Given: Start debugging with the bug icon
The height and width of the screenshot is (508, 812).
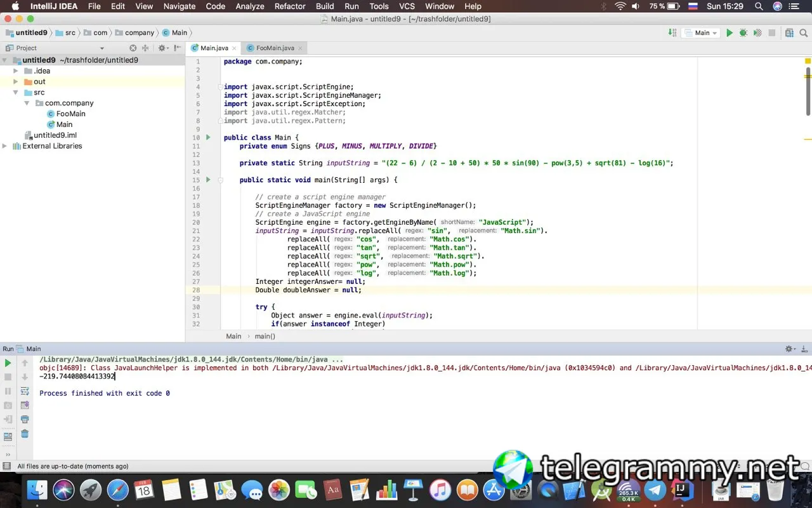Looking at the screenshot, I should [x=743, y=33].
